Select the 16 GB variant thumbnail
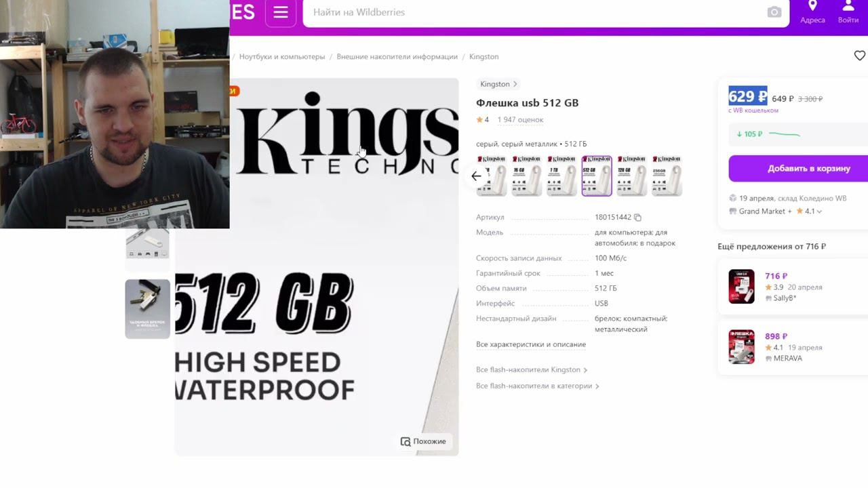This screenshot has height=488, width=868. click(x=526, y=176)
